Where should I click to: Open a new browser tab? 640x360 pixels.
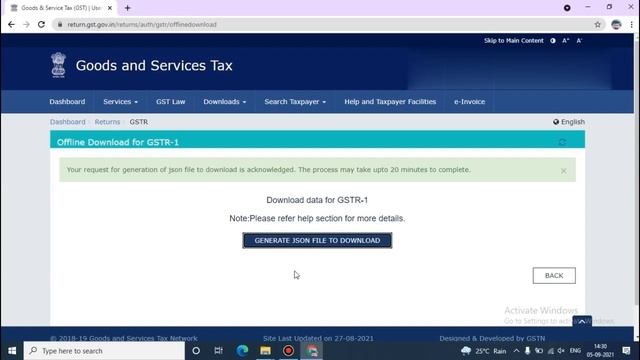[x=128, y=8]
